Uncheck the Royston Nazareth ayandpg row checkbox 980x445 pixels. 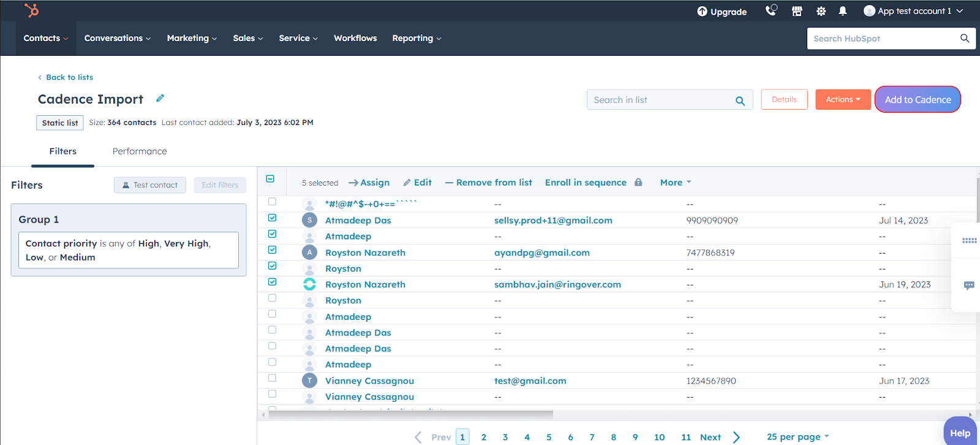click(272, 249)
